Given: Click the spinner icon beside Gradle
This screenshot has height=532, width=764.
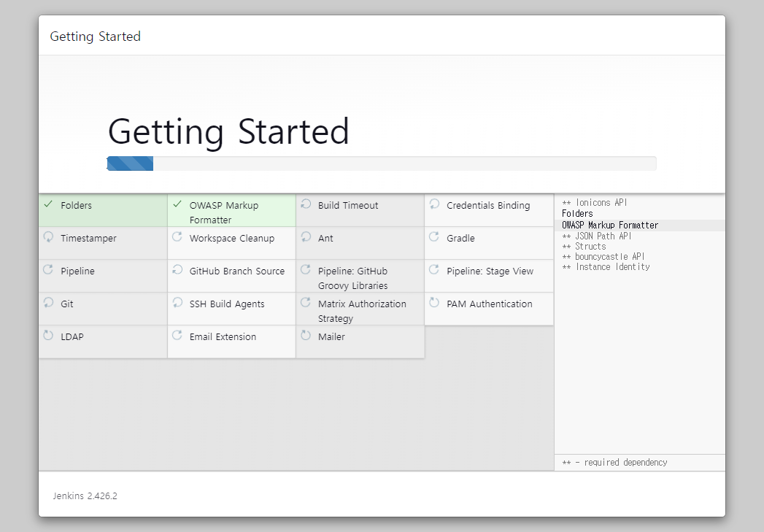Looking at the screenshot, I should [434, 236].
